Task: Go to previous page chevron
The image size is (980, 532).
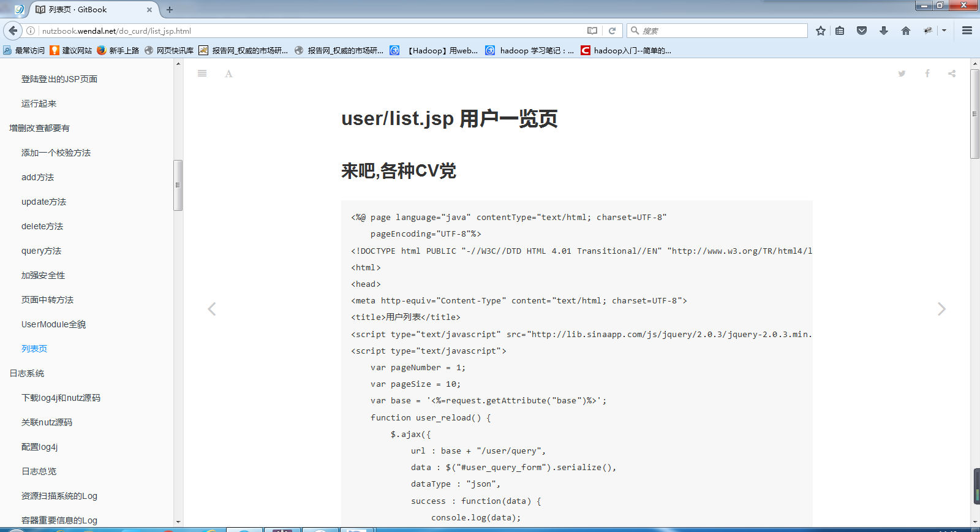Action: pos(212,309)
